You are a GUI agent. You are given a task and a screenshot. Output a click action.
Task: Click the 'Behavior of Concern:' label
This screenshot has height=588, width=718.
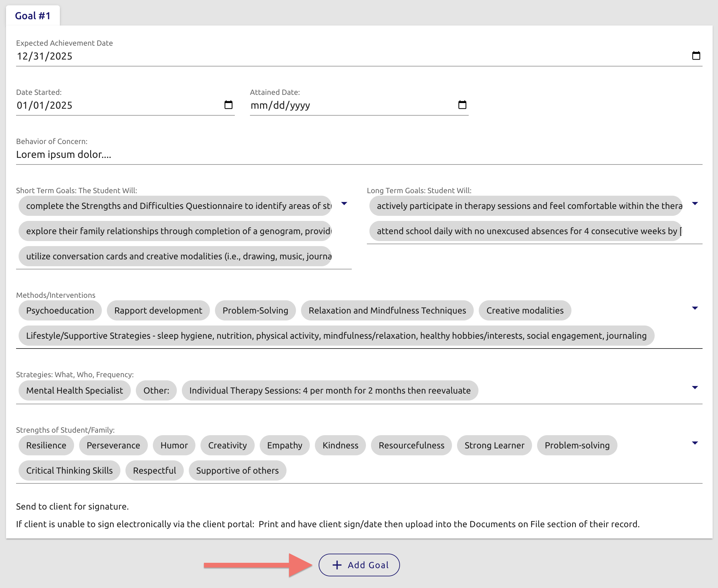coord(51,141)
